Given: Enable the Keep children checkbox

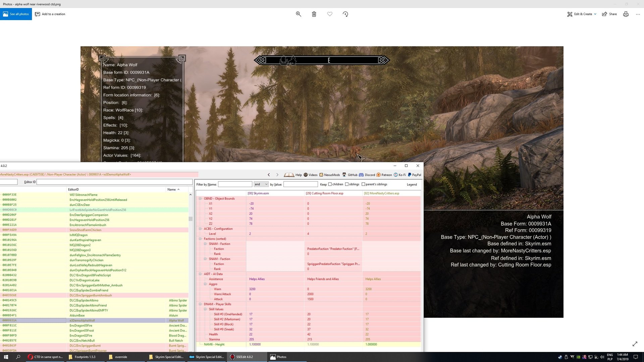Looking at the screenshot, I should (330, 184).
